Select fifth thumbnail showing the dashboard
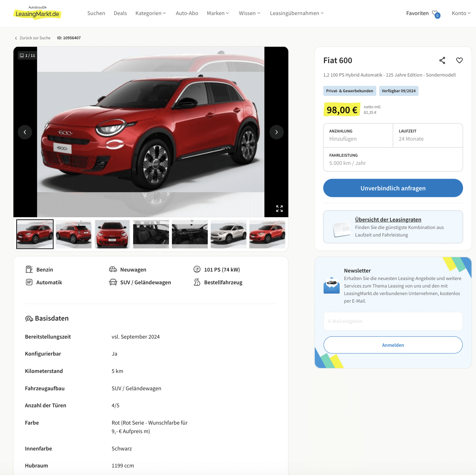Image resolution: width=476 pixels, height=475 pixels. [190, 234]
